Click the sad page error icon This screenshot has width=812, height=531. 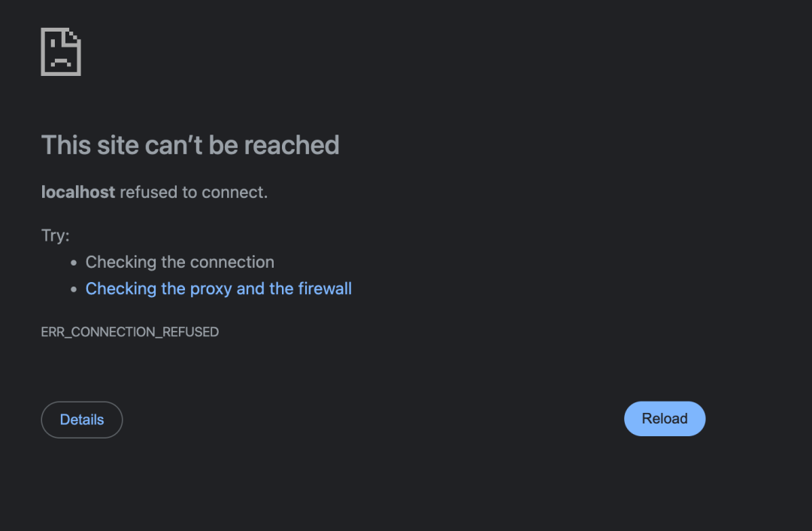pyautogui.click(x=61, y=52)
